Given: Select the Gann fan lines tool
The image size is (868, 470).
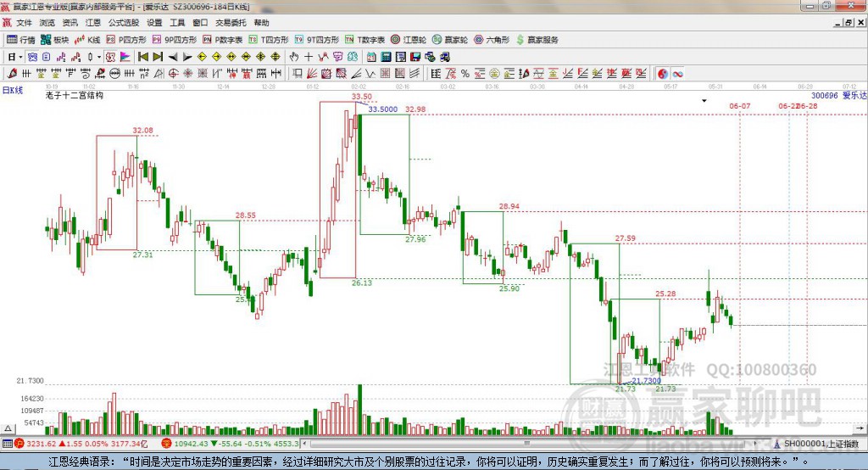Looking at the screenshot, I should [x=311, y=73].
